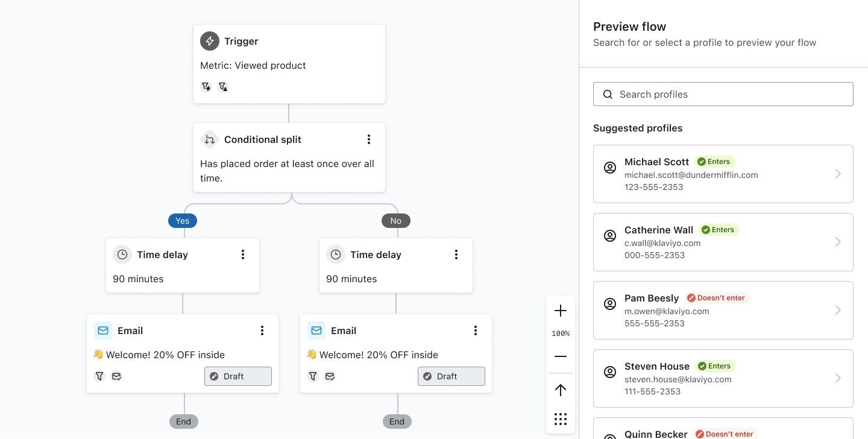Click the trigger filter lightning-funnel icon
868x439 pixels.
pyautogui.click(x=206, y=86)
